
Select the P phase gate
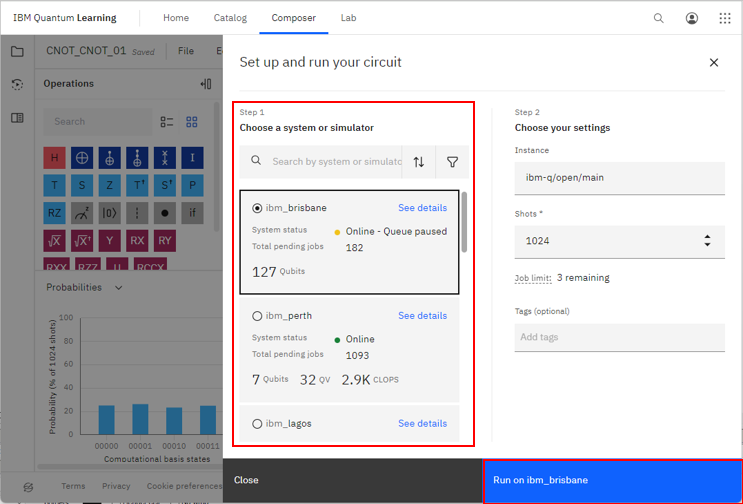[192, 185]
